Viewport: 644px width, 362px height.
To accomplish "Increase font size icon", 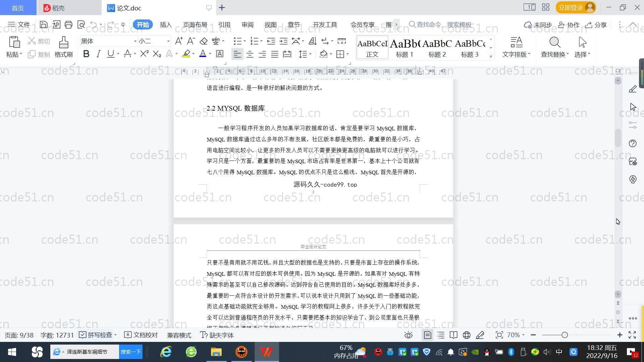I will [179, 41].
